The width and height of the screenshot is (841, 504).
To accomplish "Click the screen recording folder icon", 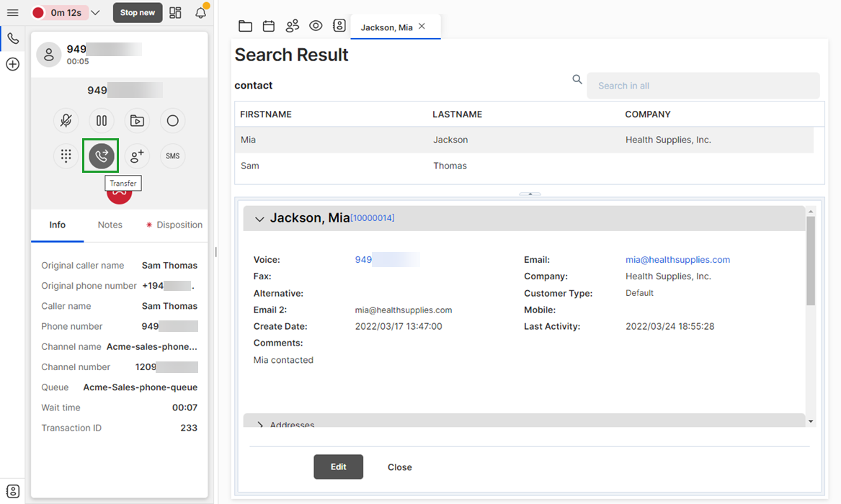I will (137, 120).
